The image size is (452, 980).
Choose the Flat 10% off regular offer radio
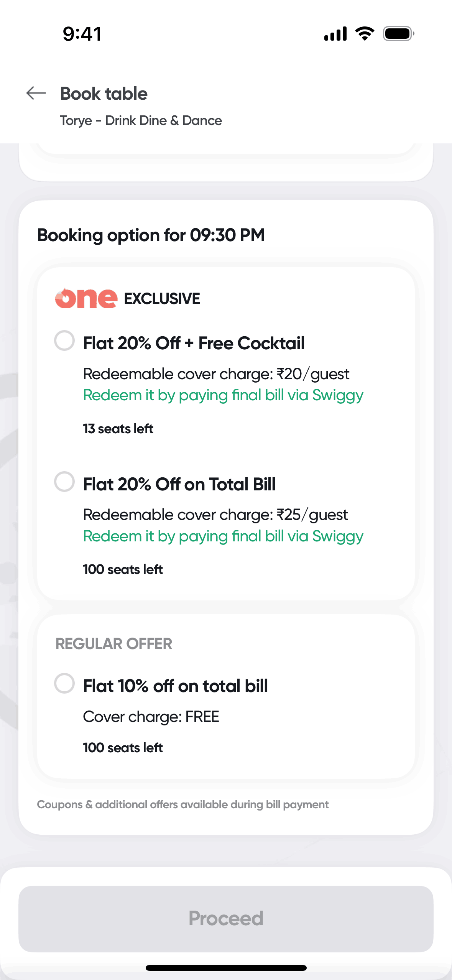pyautogui.click(x=64, y=683)
